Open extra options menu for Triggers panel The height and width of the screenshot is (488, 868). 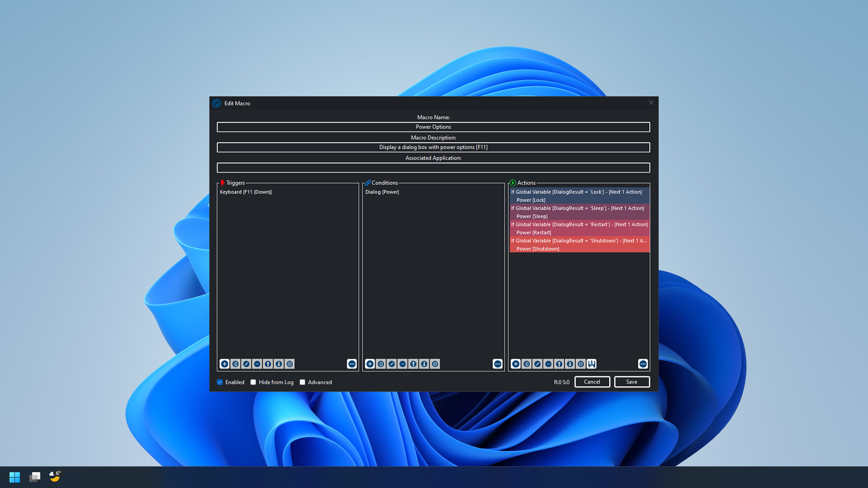click(352, 364)
